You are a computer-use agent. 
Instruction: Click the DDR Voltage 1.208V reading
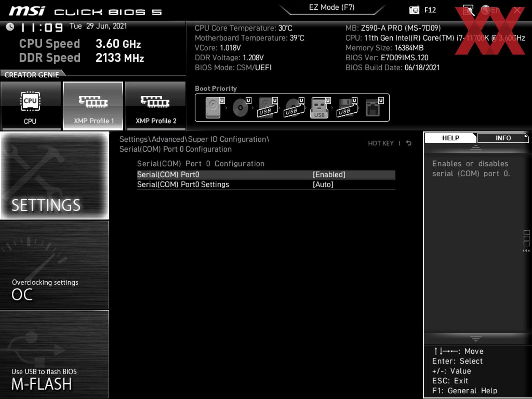(x=229, y=58)
